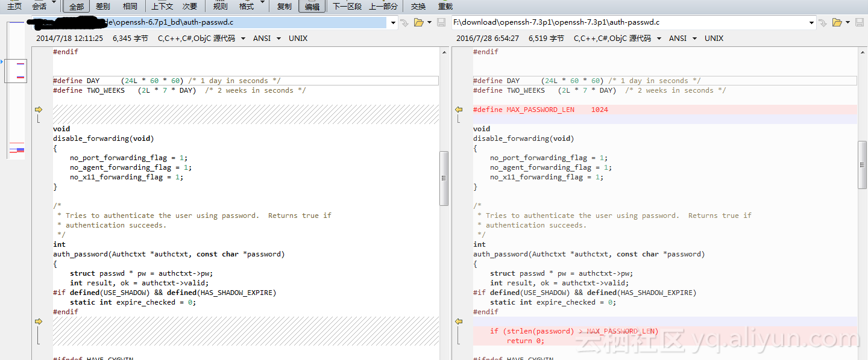The height and width of the screenshot is (360, 868).
Task: Click right line return 0;
Action: (x=525, y=341)
